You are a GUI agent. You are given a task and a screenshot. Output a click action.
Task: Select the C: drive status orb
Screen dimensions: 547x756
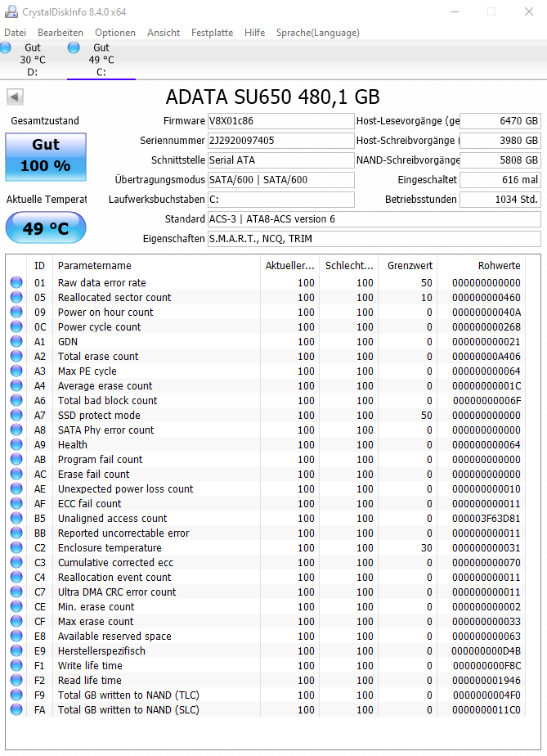[74, 47]
